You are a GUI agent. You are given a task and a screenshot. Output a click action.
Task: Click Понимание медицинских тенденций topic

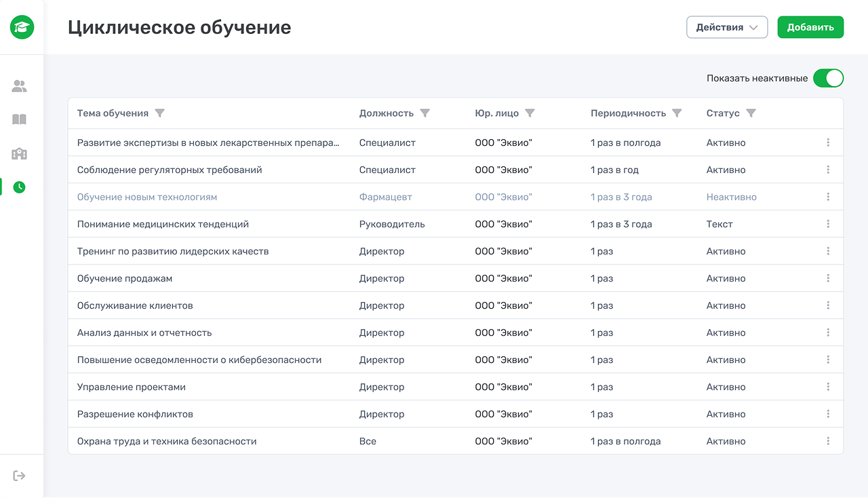point(163,224)
